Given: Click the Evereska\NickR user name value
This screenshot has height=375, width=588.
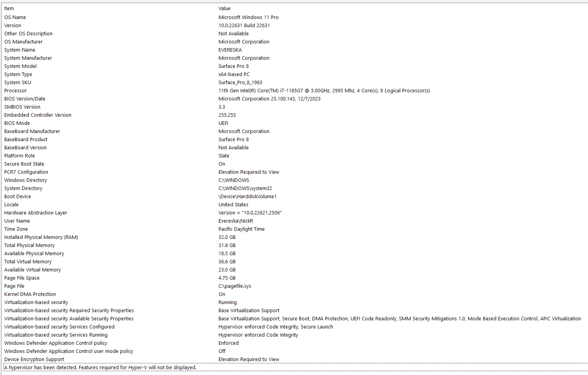Looking at the screenshot, I should click(236, 221).
